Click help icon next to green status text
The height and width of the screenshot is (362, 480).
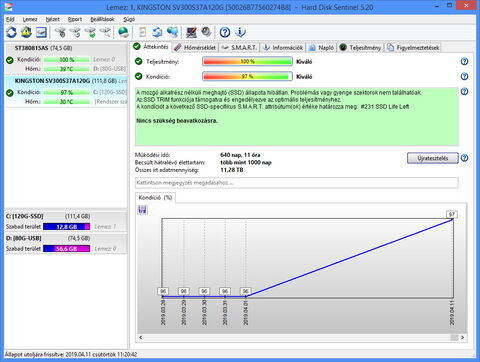(x=464, y=91)
